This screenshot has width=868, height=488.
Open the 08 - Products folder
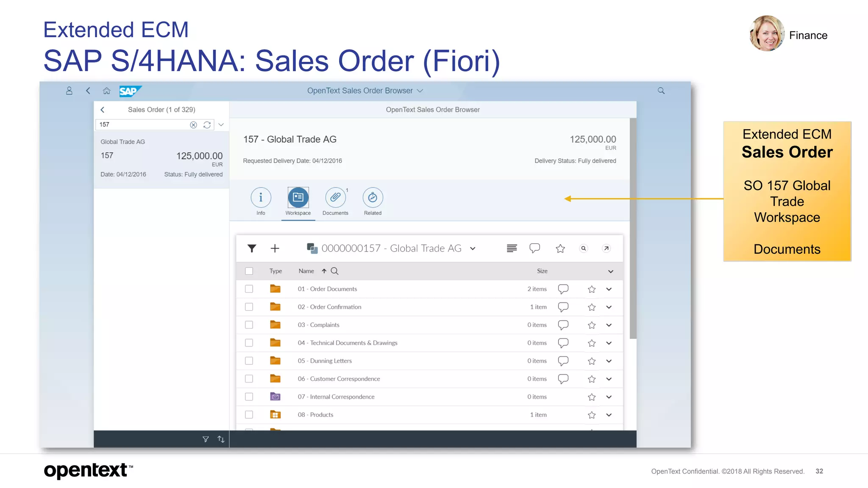pyautogui.click(x=315, y=415)
